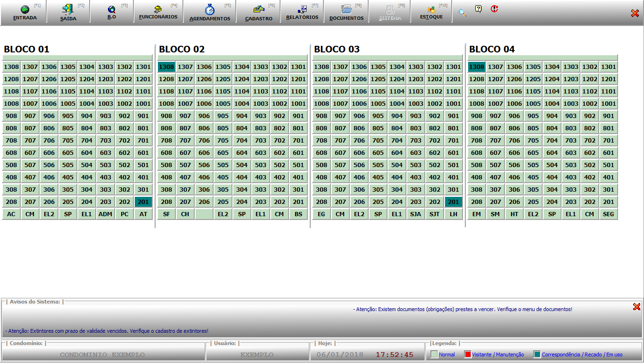Viewport: 644px width, 363px height.
Task: Open the Estoque toolbar icon
Action: point(431,10)
